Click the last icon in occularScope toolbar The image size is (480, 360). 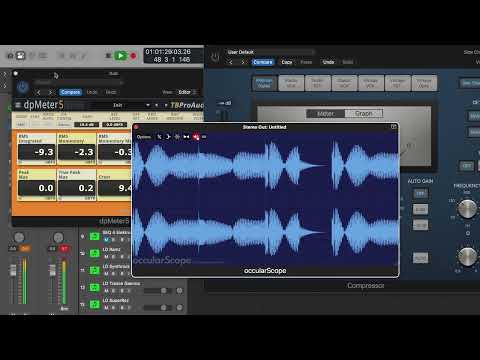point(204,137)
